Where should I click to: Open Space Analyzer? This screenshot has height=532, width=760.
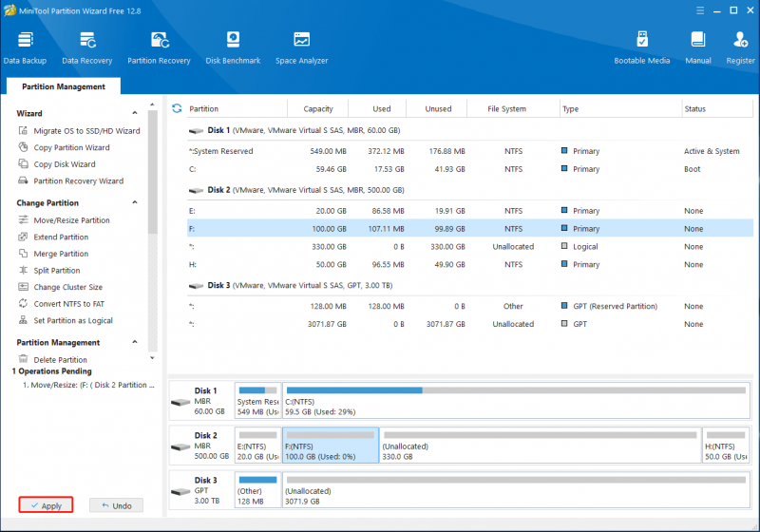click(x=301, y=47)
